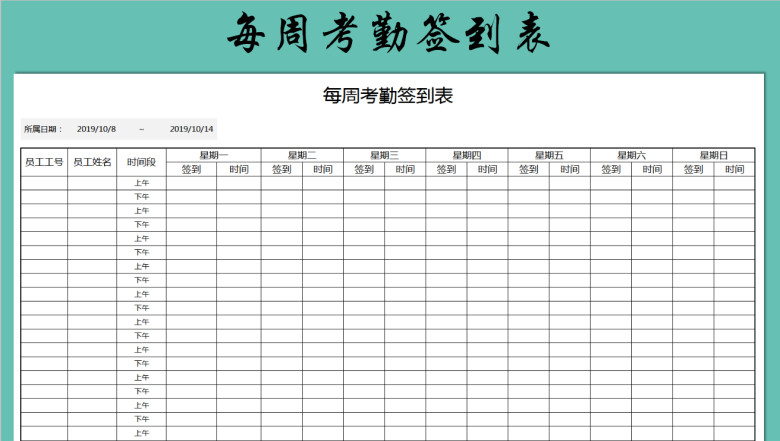
Task: Click the 星期五 day header
Action: tap(549, 155)
